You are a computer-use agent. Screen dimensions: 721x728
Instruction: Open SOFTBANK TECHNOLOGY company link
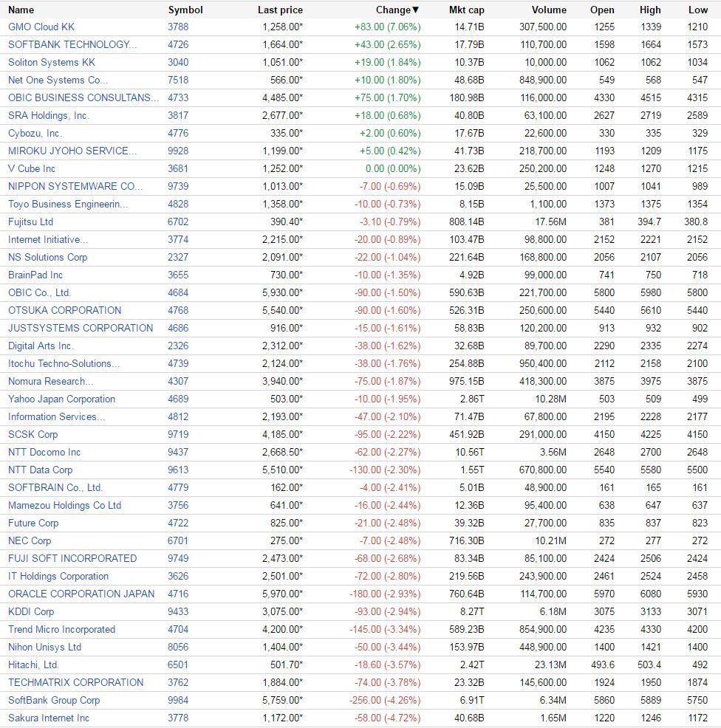pos(72,44)
